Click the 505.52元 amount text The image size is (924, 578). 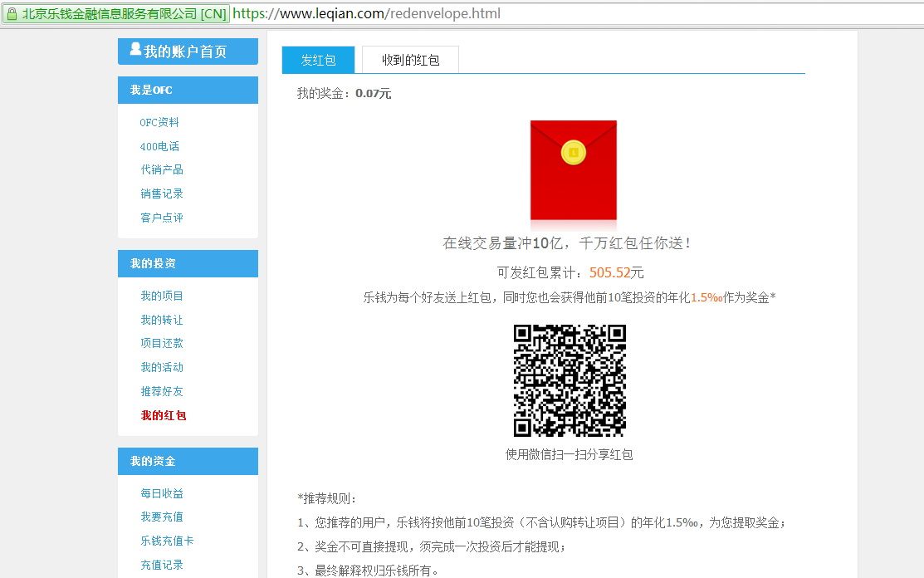coord(616,272)
